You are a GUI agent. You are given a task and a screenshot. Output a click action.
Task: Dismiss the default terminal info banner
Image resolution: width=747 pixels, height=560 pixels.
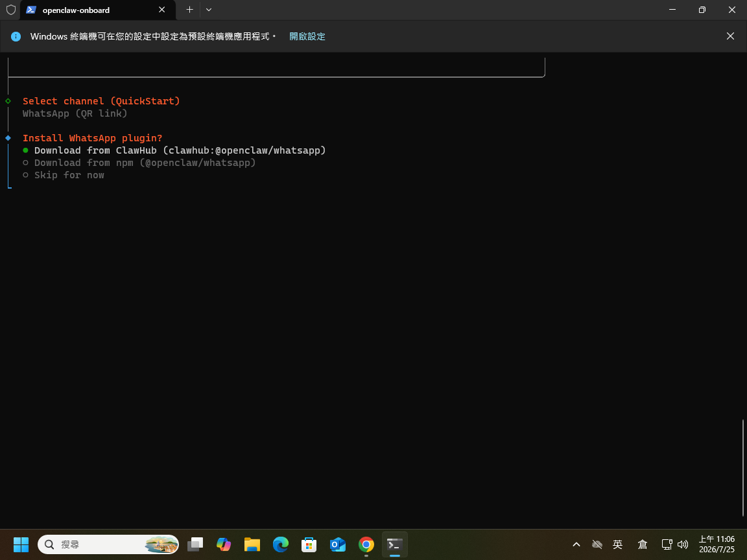pyautogui.click(x=730, y=36)
